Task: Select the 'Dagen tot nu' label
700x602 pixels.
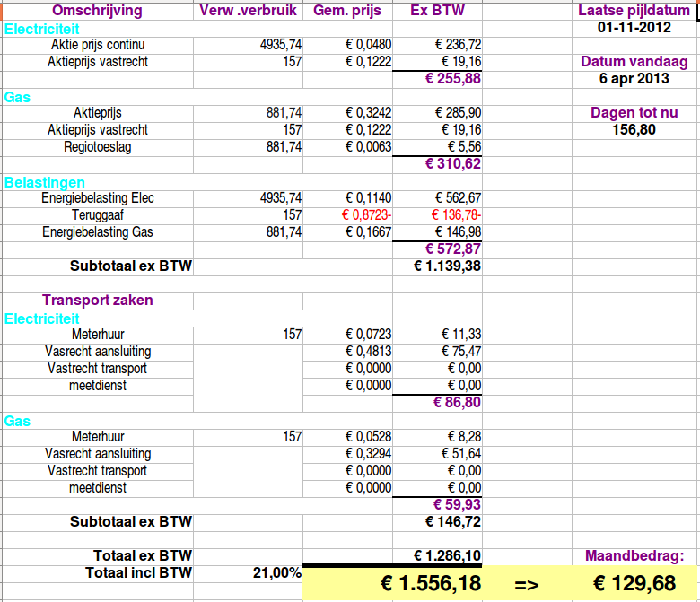Action: 634,113
